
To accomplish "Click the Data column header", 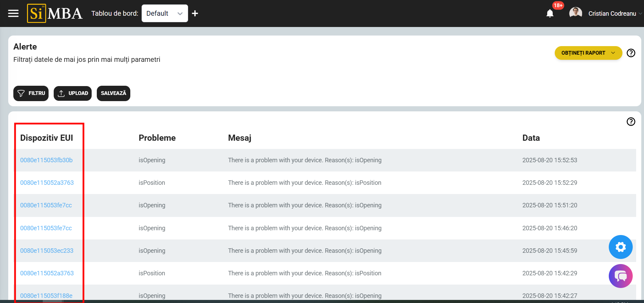I will pos(531,138).
